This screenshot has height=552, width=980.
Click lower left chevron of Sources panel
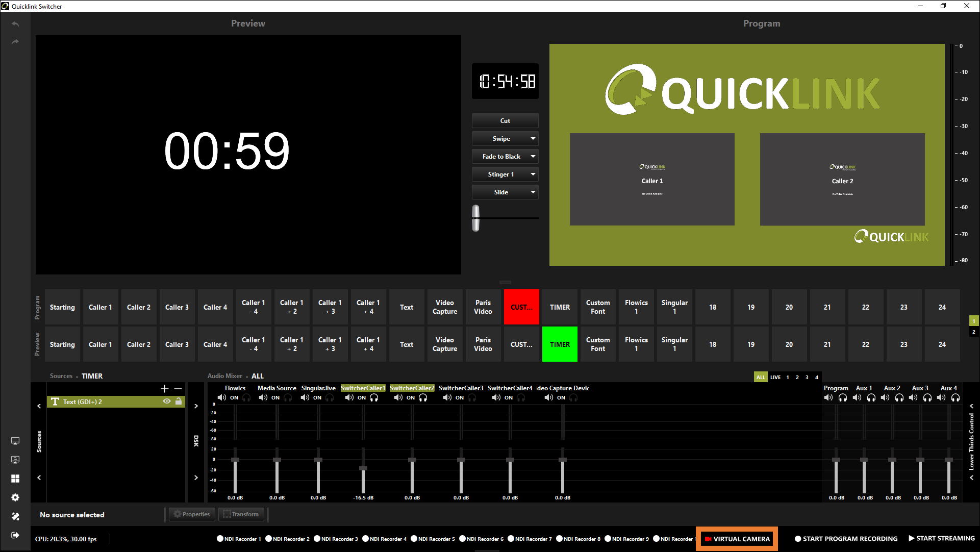[39, 478]
